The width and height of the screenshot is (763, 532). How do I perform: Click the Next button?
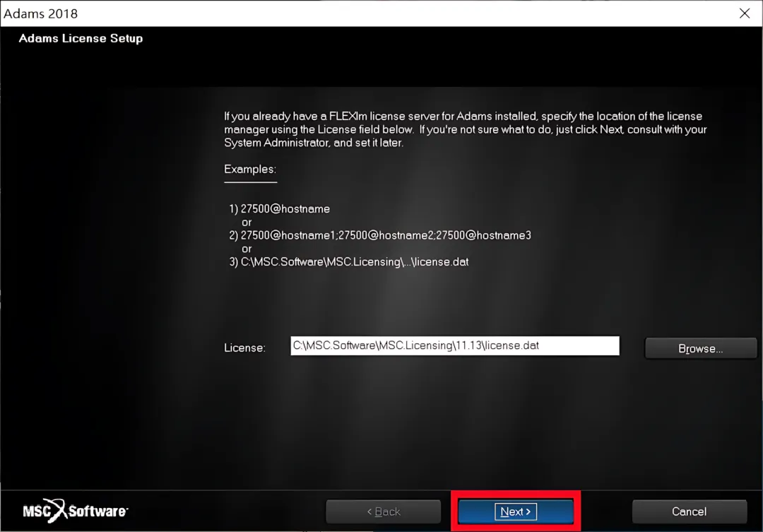point(515,511)
